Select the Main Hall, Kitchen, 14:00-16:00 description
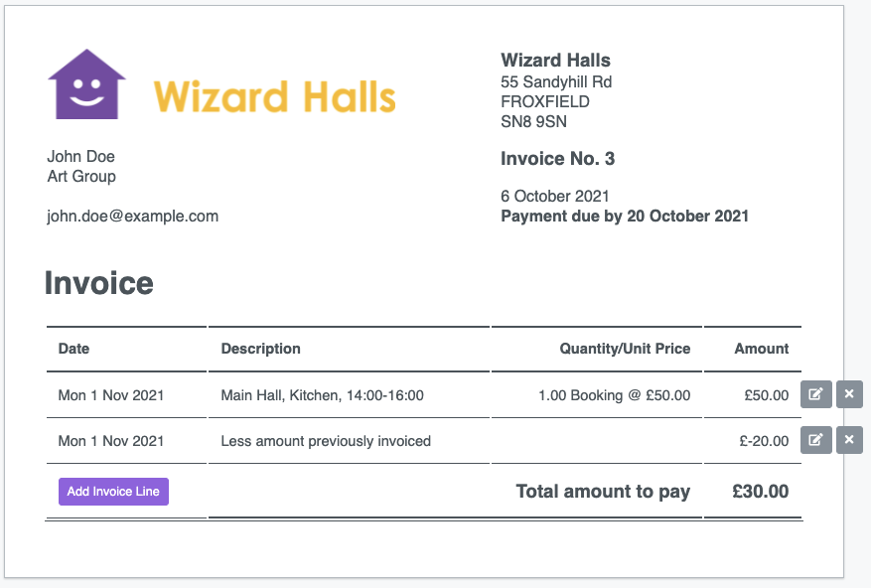The image size is (871, 588). point(322,395)
